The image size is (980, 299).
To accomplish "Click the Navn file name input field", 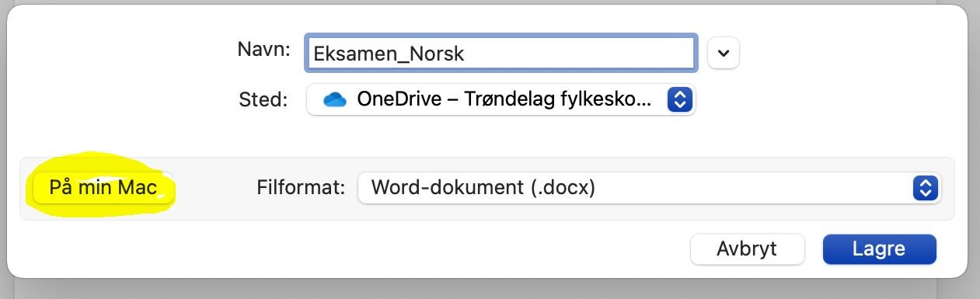I will point(500,53).
